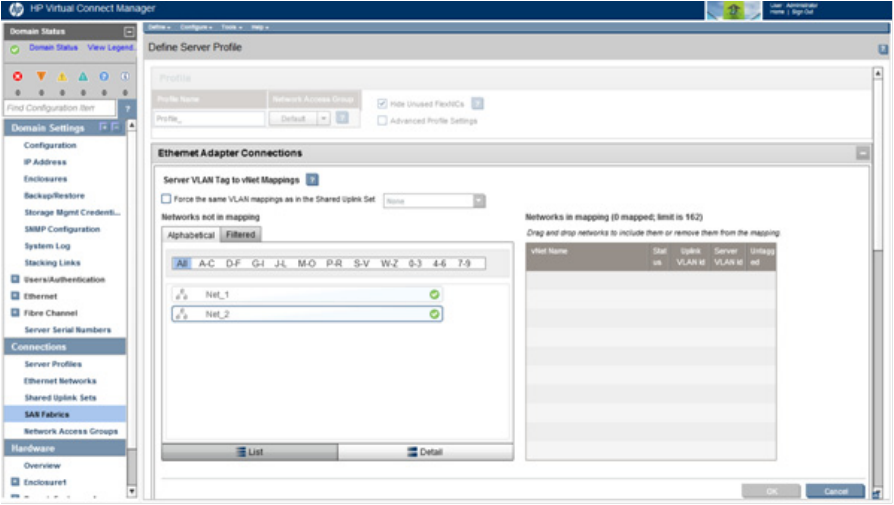894x505 pixels.
Task: Enable Advanced Profile Settings checkbox
Action: (382, 120)
